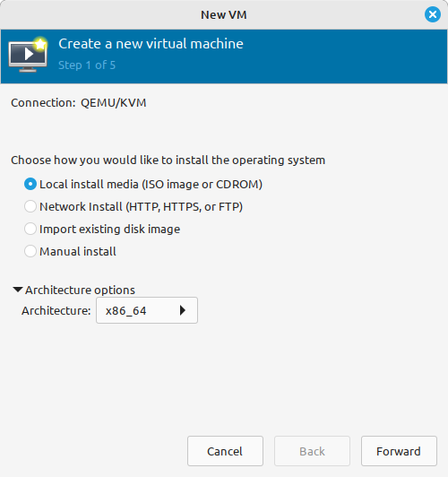Image resolution: width=448 pixels, height=477 pixels.
Task: Click the disabled Back button
Action: pyautogui.click(x=312, y=451)
